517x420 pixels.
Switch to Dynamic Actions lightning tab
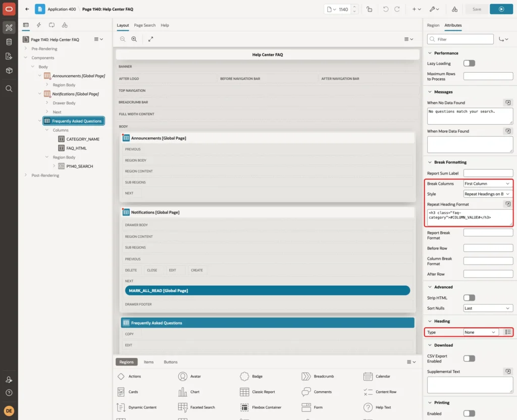pyautogui.click(x=38, y=25)
